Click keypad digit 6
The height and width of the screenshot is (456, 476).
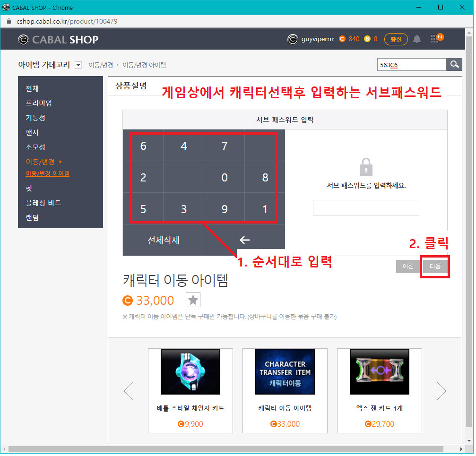pyautogui.click(x=144, y=146)
